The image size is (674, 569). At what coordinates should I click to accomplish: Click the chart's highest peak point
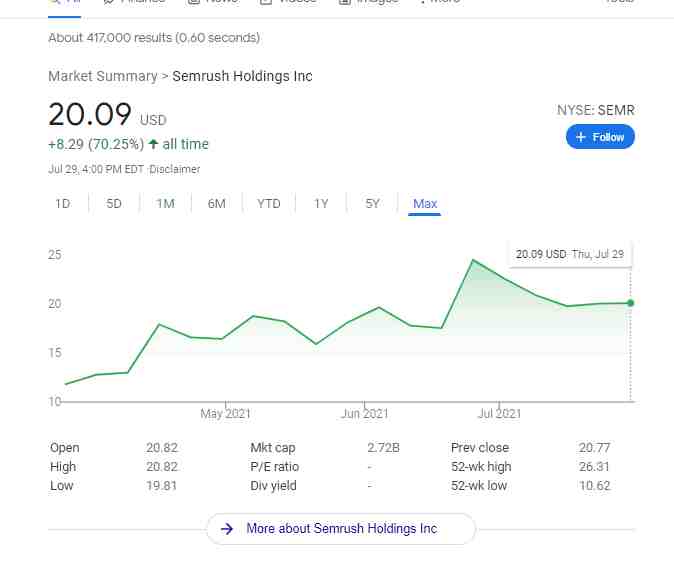pos(473,260)
